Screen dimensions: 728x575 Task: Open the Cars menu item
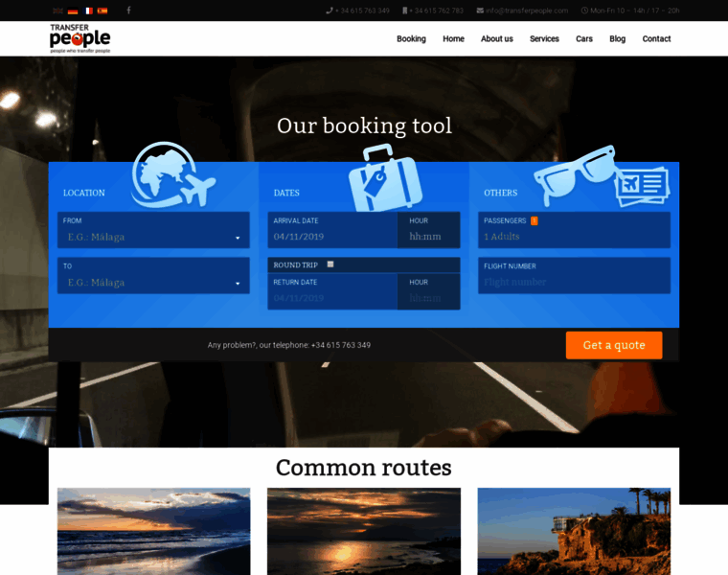(584, 38)
